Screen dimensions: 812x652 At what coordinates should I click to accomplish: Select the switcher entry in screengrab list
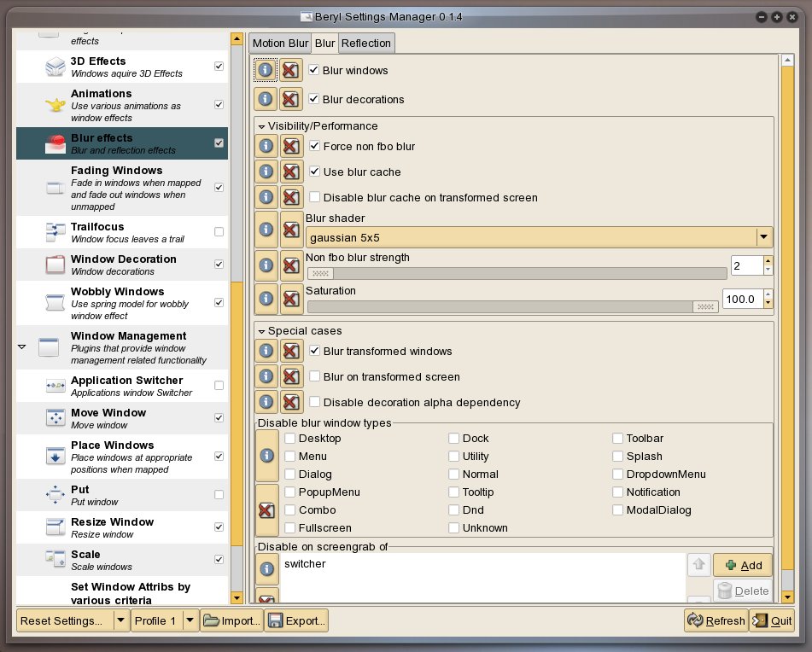[x=305, y=564]
